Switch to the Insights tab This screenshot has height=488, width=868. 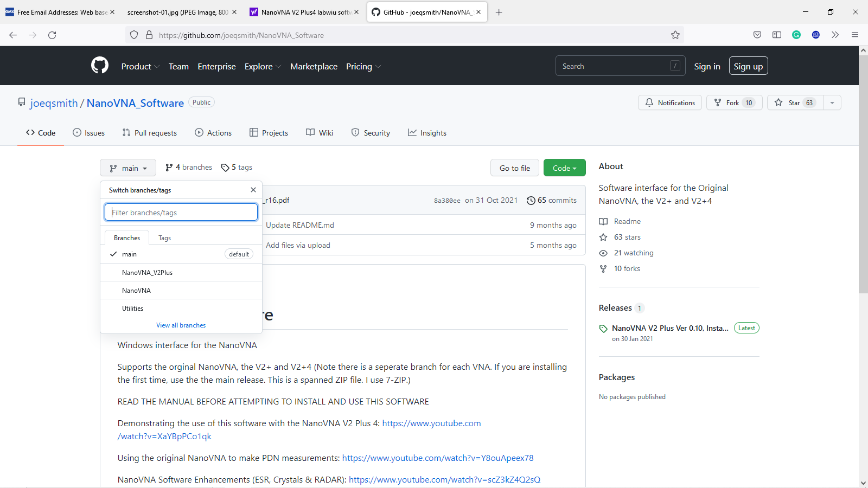(427, 133)
